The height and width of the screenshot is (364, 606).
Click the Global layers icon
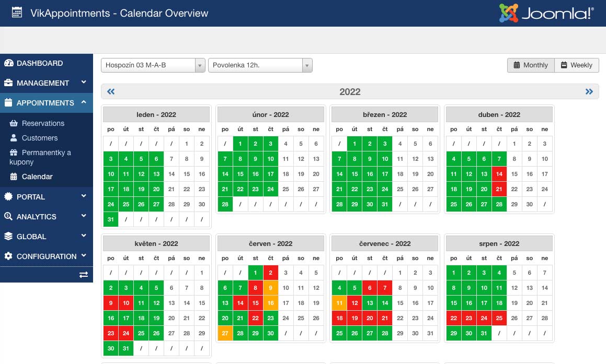point(8,236)
